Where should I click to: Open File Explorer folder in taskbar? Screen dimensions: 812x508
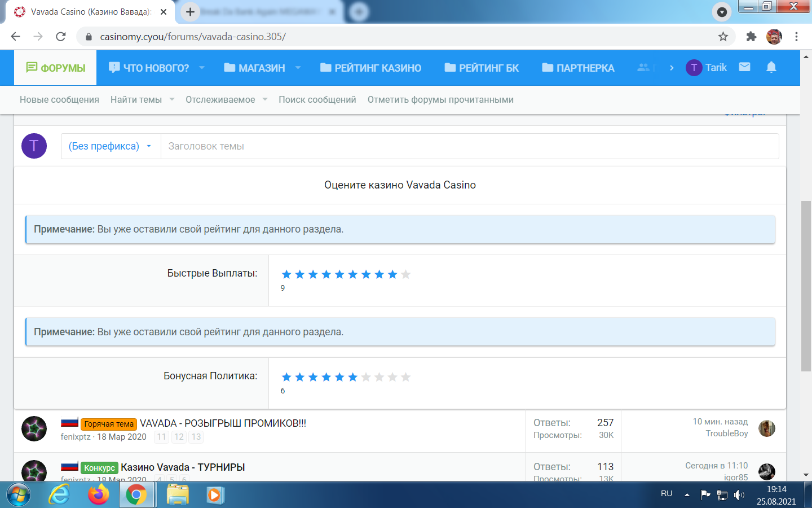178,495
